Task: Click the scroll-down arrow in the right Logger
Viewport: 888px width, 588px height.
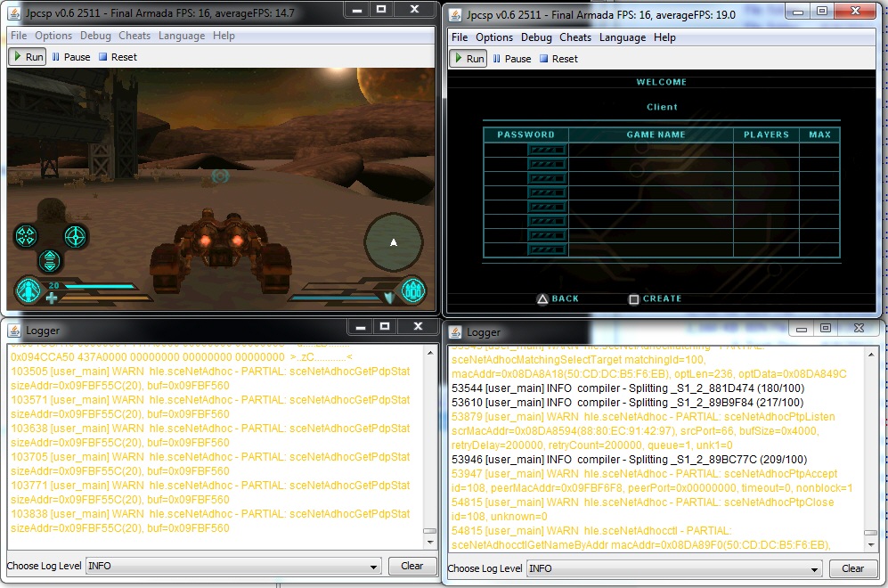Action: coord(870,545)
